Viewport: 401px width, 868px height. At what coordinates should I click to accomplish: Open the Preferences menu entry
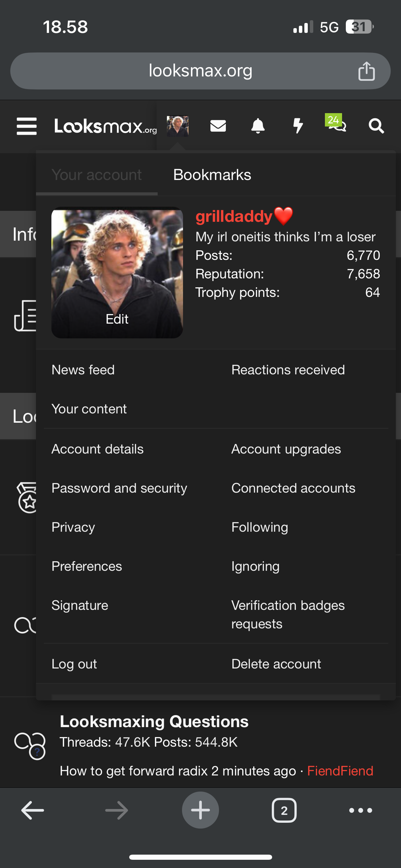pos(87,566)
